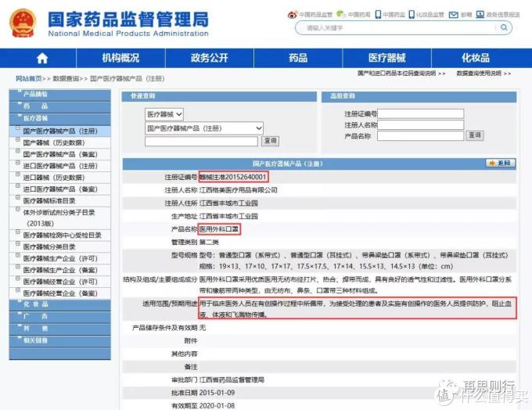The height and width of the screenshot is (410, 532).
Task: Select 医疗器械经营企业（许可） in the sidebar
Action: coord(60,282)
